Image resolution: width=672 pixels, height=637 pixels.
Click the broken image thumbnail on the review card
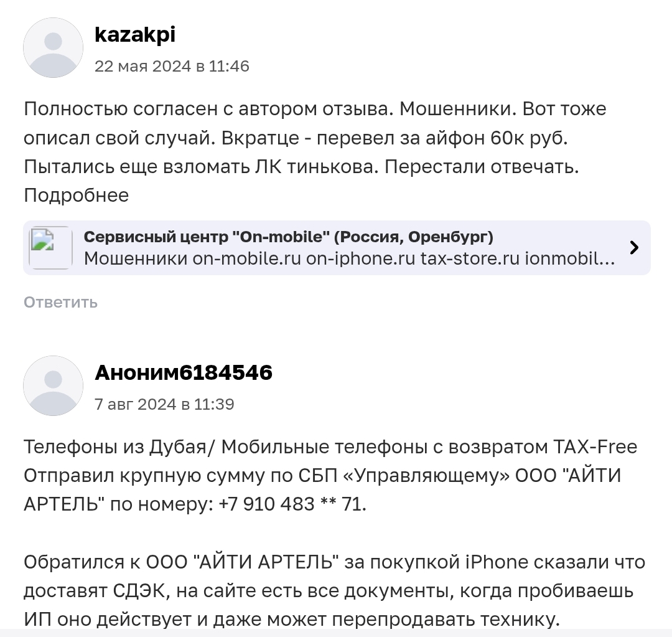tap(50, 247)
